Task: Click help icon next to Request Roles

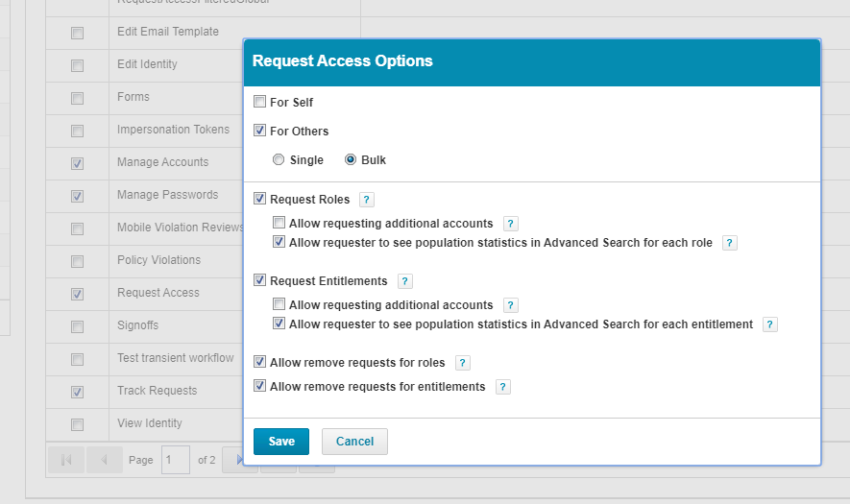Action: tap(366, 200)
